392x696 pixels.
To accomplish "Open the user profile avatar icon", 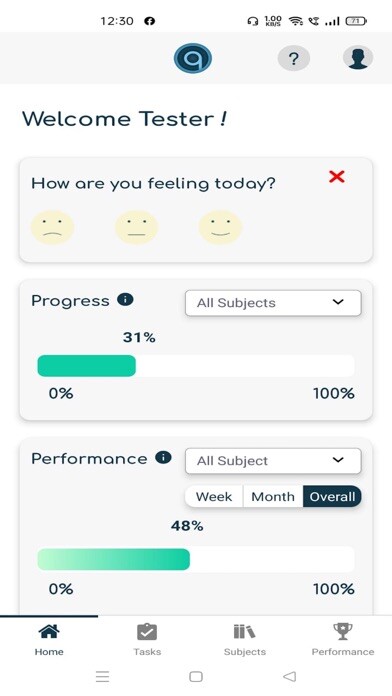I will (358, 58).
